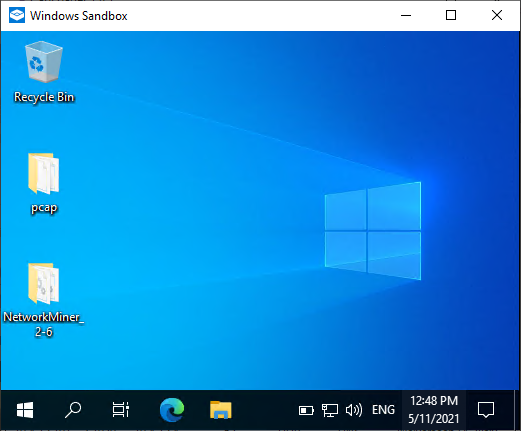Switch input language via ENG indicator

[x=383, y=410]
